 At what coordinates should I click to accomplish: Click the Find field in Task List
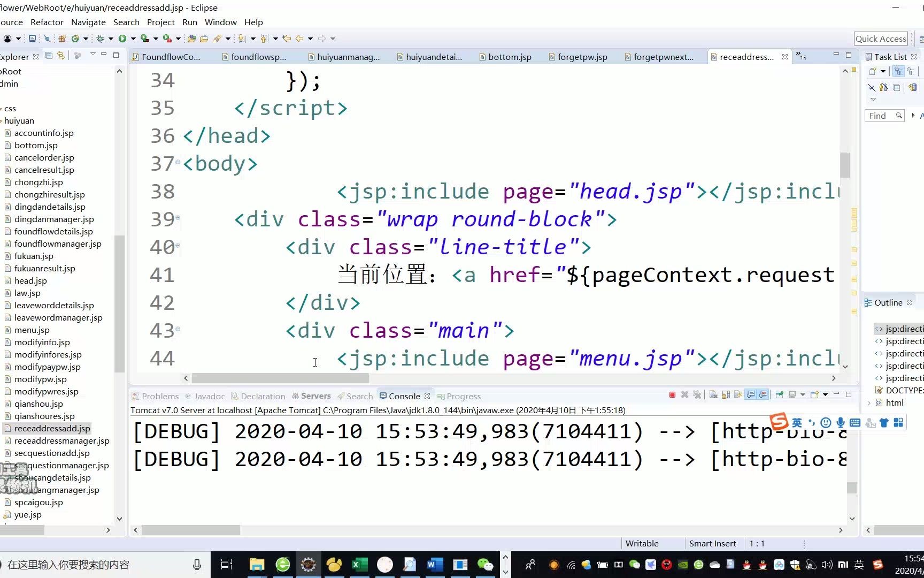[884, 116]
